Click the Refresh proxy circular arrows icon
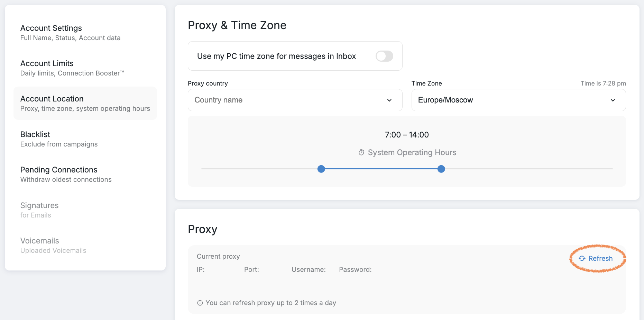 coord(582,258)
